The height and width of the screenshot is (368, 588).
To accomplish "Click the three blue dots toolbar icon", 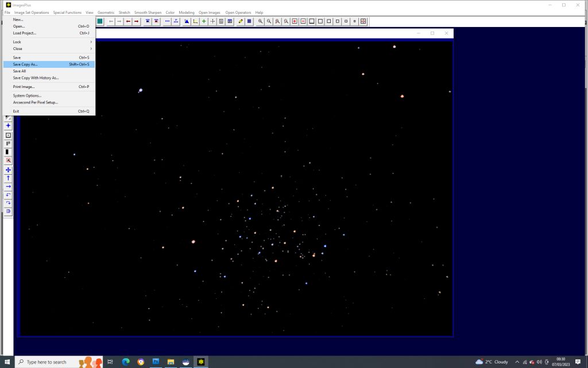I will pyautogui.click(x=167, y=21).
